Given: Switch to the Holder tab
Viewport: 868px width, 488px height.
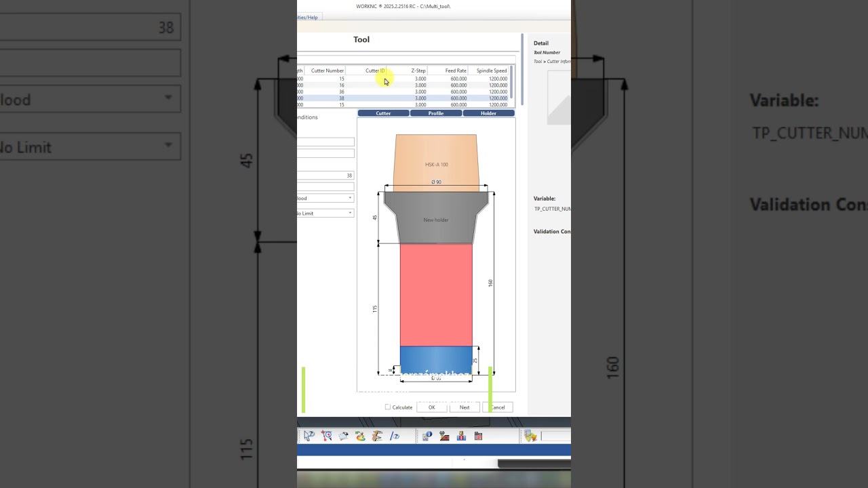Looking at the screenshot, I should pyautogui.click(x=489, y=113).
